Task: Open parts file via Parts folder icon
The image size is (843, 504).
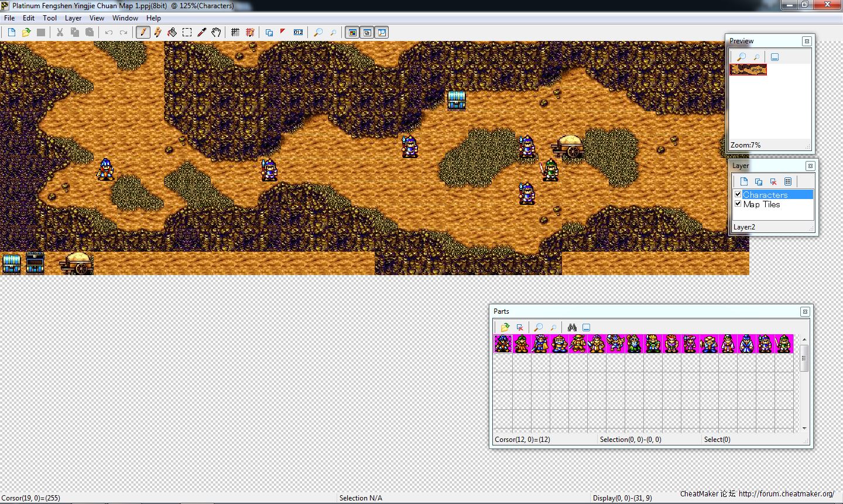Action: pos(505,328)
